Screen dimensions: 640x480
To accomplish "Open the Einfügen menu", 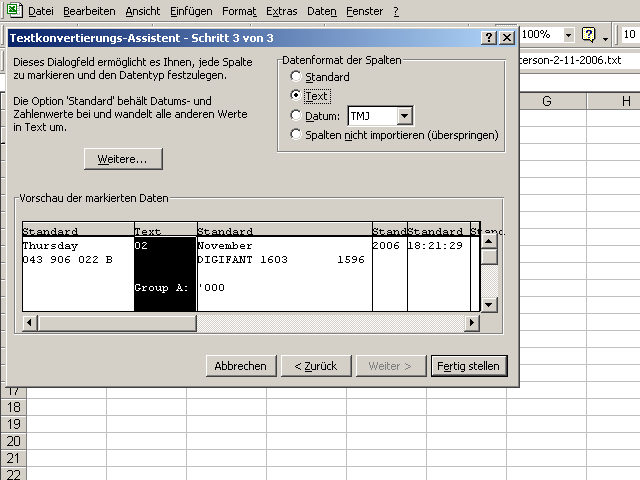I will click(191, 11).
